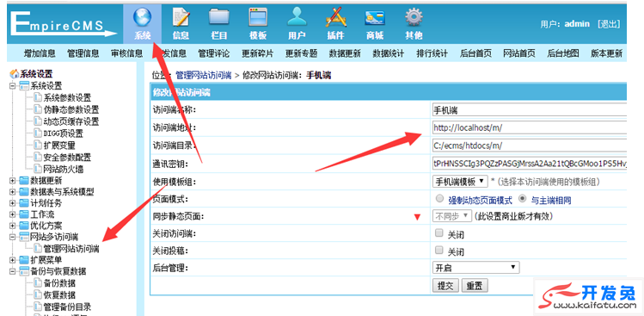The height and width of the screenshot is (316, 644).
Task: Select 与主端相同 radio button
Action: tap(523, 199)
